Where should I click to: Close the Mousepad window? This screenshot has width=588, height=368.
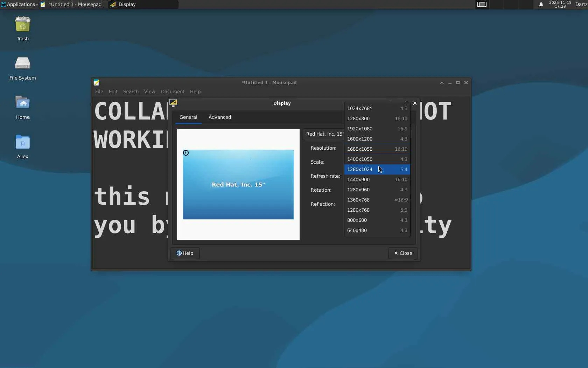coord(466,83)
